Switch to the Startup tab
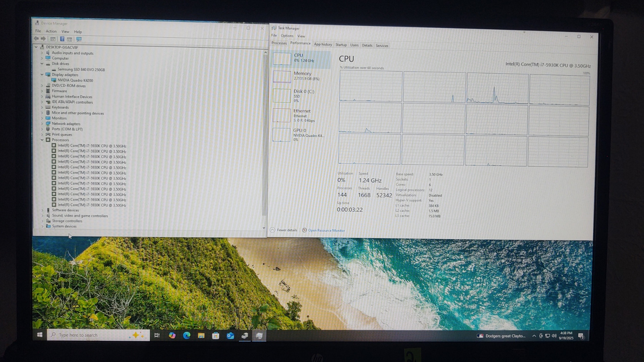 click(341, 45)
